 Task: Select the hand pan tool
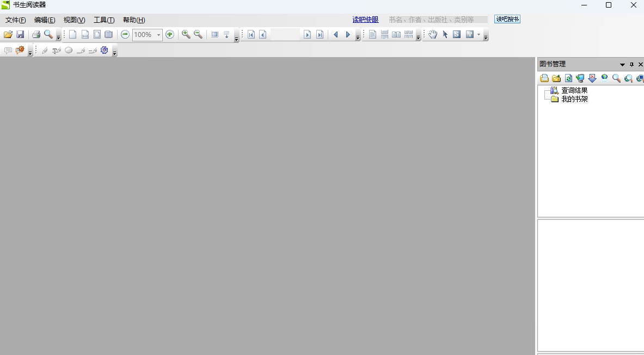coord(433,34)
